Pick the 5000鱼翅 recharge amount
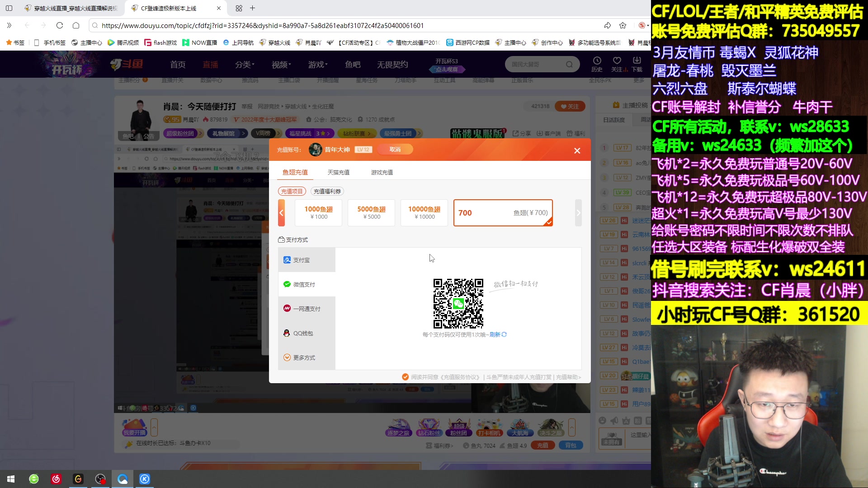Image resolution: width=868 pixels, height=488 pixels. pos(371,213)
